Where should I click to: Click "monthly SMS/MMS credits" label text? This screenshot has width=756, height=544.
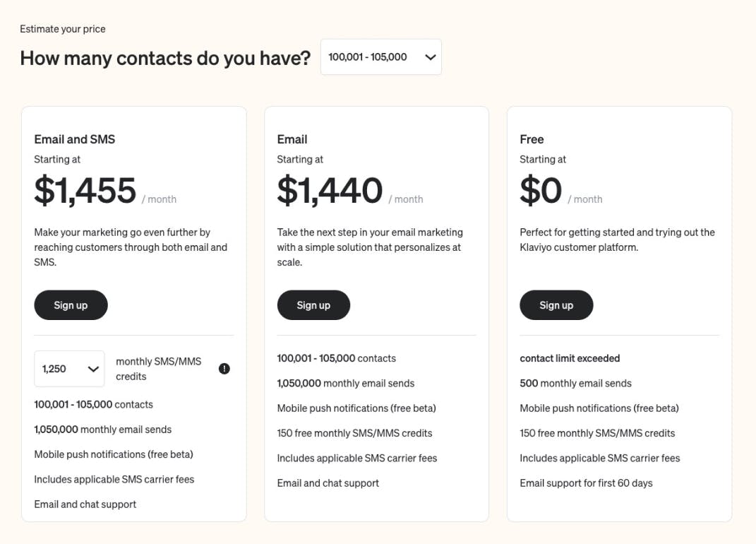coord(158,369)
